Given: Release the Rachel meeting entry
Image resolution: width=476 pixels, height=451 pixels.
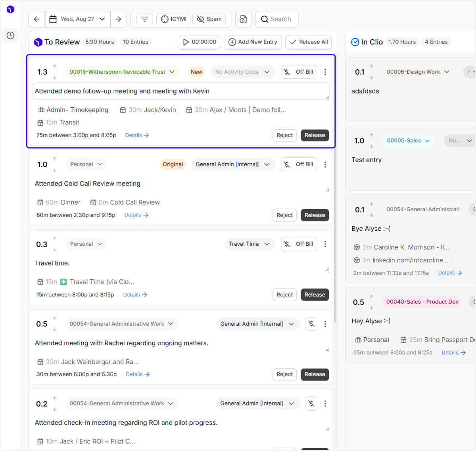Looking at the screenshot, I should pyautogui.click(x=315, y=375).
